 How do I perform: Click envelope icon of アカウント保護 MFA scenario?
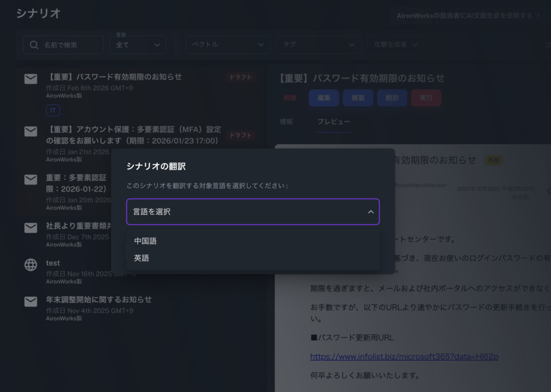[x=31, y=131]
